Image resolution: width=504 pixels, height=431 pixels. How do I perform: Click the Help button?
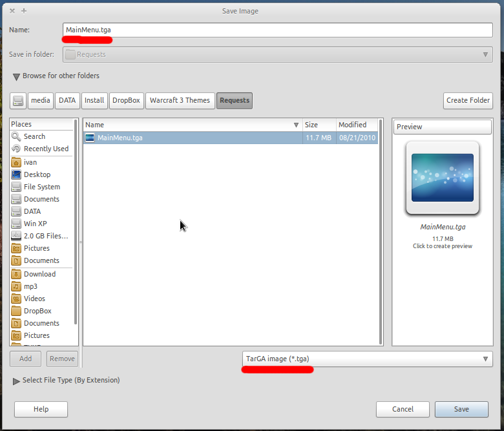(x=41, y=409)
